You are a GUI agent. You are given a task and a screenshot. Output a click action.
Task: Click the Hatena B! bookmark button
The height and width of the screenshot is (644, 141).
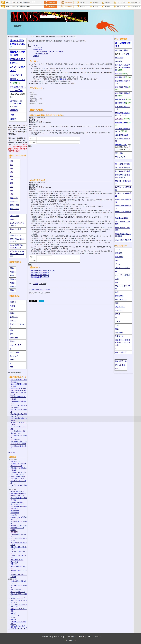coord(41,301)
